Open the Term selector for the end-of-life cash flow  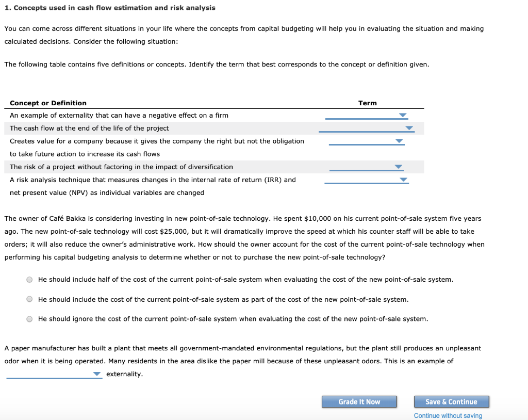pyautogui.click(x=369, y=128)
